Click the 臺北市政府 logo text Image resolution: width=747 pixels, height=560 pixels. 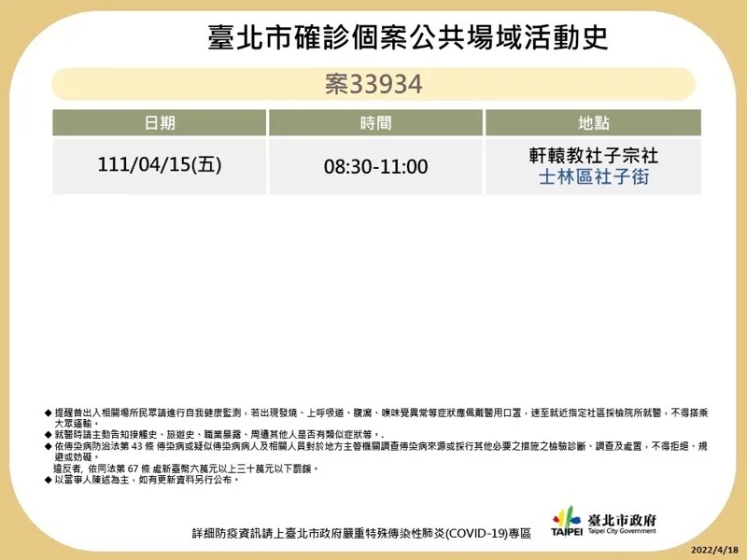622,520
